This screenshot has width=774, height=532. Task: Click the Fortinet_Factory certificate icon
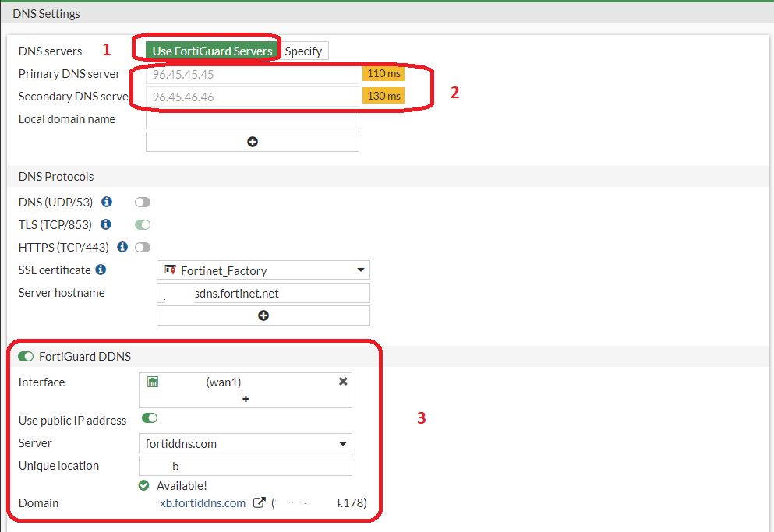click(x=170, y=270)
